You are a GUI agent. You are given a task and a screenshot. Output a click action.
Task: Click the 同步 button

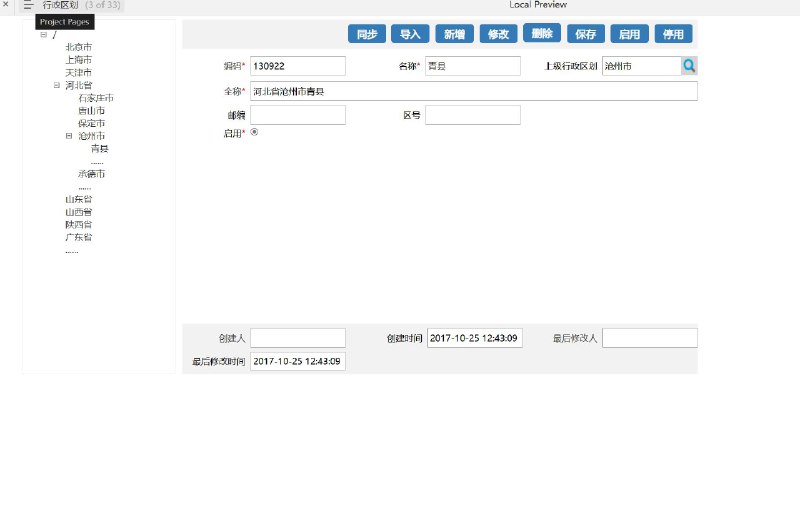pyautogui.click(x=367, y=34)
